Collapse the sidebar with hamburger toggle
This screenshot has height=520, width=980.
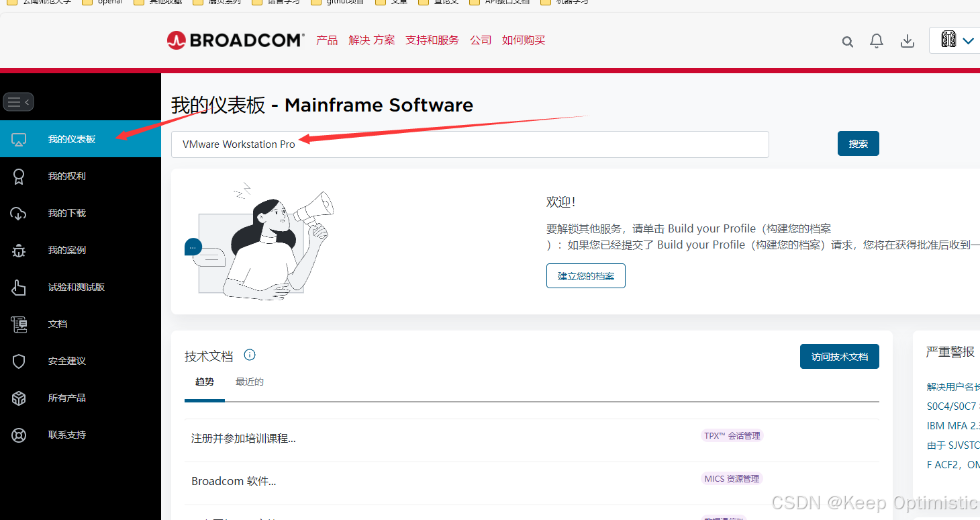coord(18,102)
